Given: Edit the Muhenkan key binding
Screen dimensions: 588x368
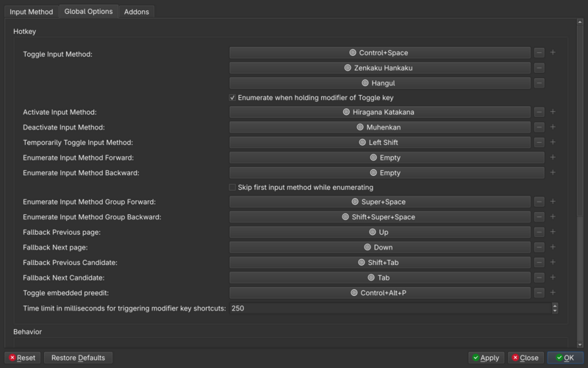Looking at the screenshot, I should point(380,127).
